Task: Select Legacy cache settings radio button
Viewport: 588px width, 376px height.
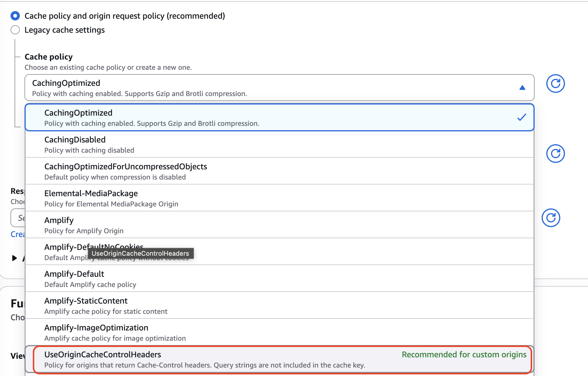Action: point(15,30)
